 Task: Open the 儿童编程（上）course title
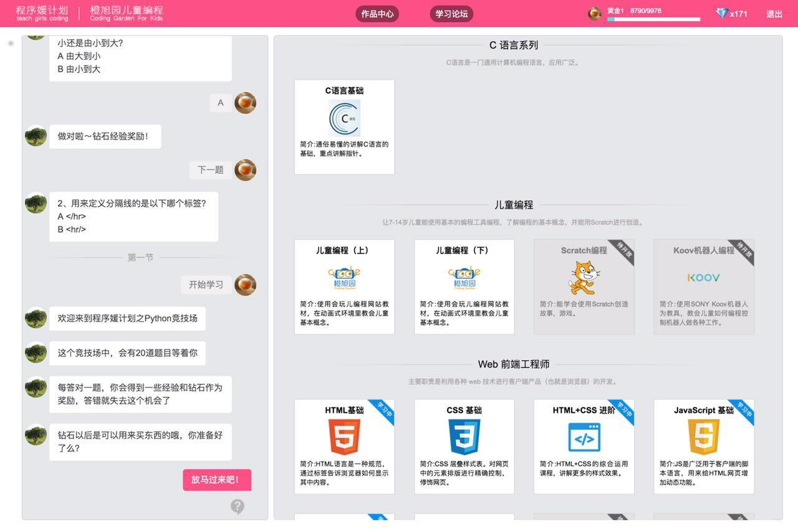point(344,250)
